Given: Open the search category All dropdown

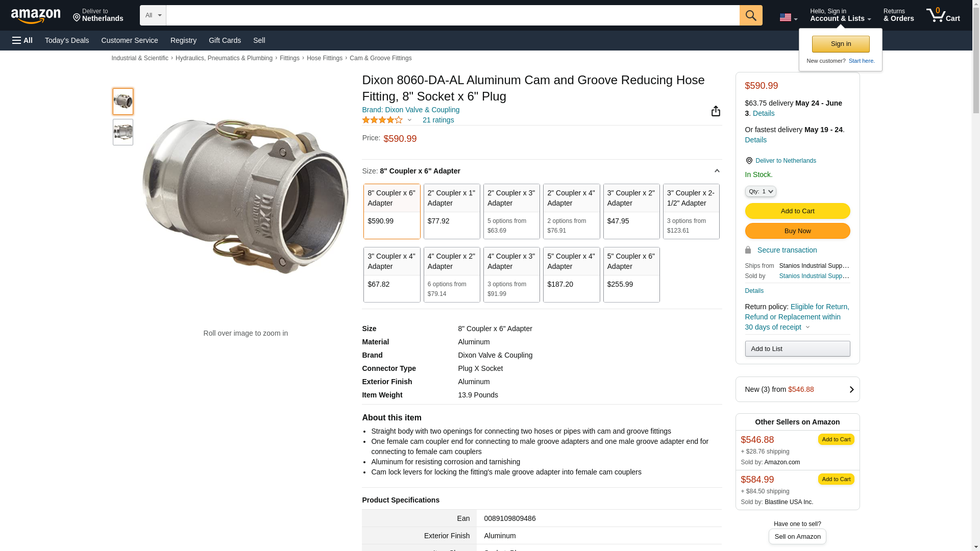Looking at the screenshot, I should pos(153,15).
